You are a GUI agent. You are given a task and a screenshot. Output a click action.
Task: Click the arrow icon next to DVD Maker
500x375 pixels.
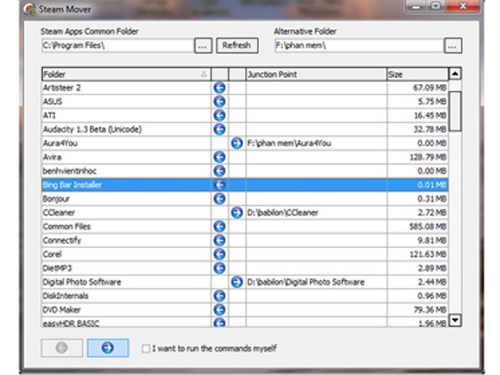[x=219, y=310]
